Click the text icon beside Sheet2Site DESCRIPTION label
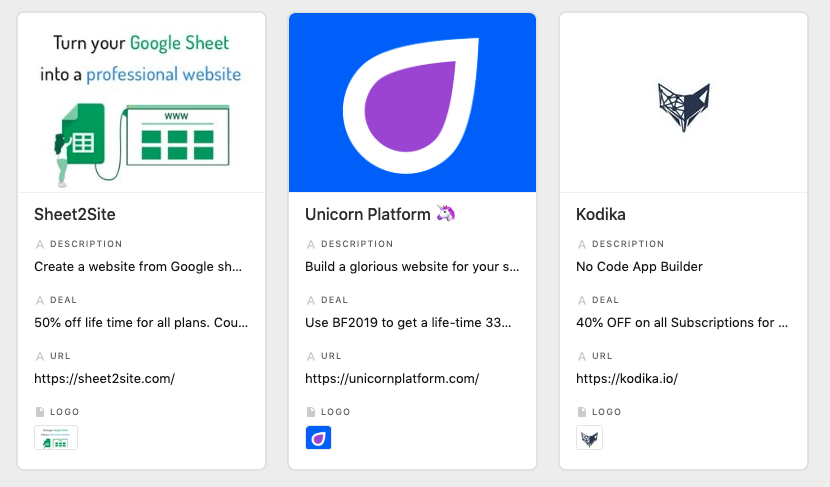The height and width of the screenshot is (487, 830). (40, 244)
